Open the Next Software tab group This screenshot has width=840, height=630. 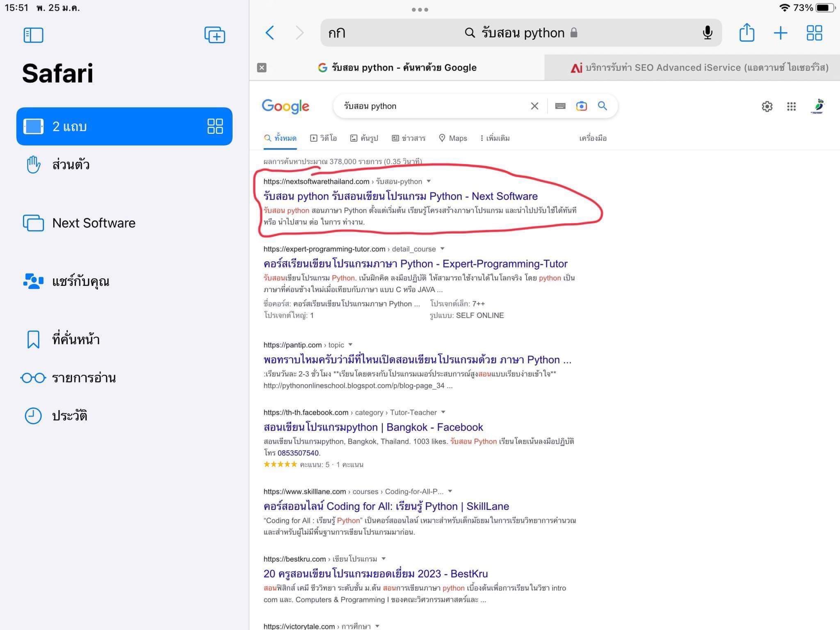94,223
